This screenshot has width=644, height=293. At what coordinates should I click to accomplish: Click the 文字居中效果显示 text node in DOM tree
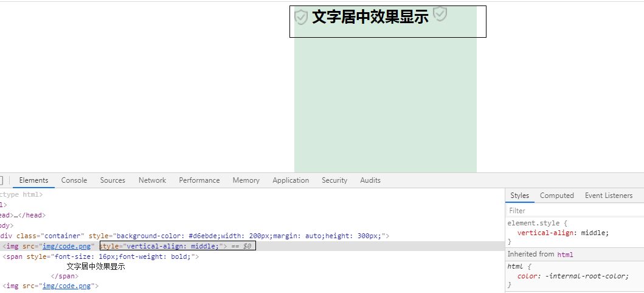click(x=95, y=267)
